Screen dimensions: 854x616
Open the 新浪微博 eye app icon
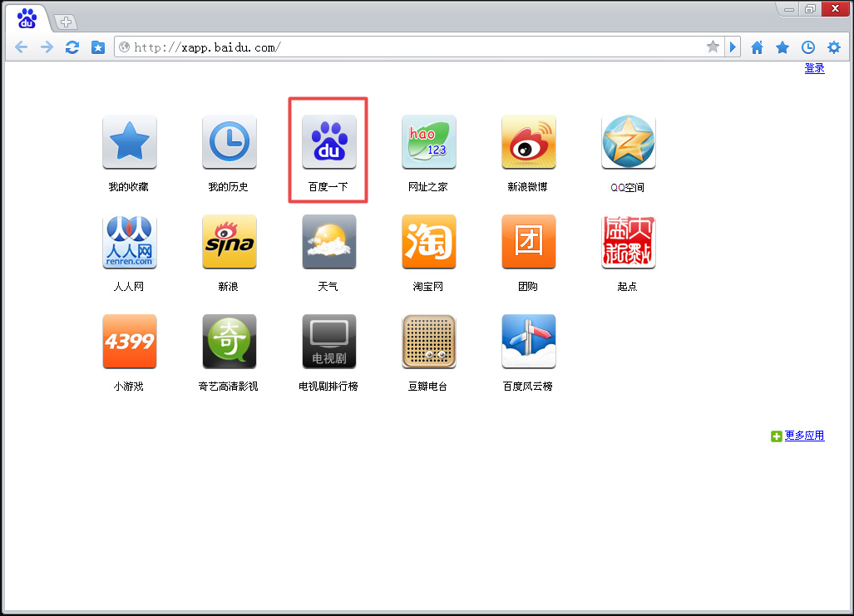coord(528,141)
